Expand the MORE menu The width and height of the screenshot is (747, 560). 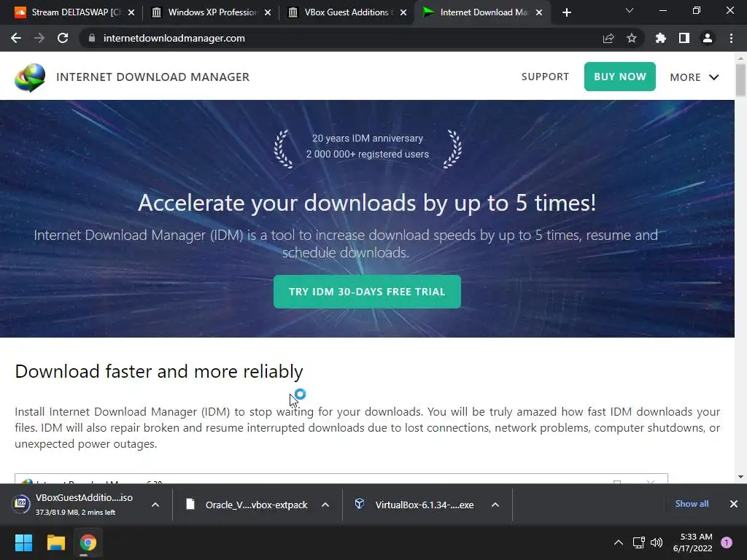[694, 77]
